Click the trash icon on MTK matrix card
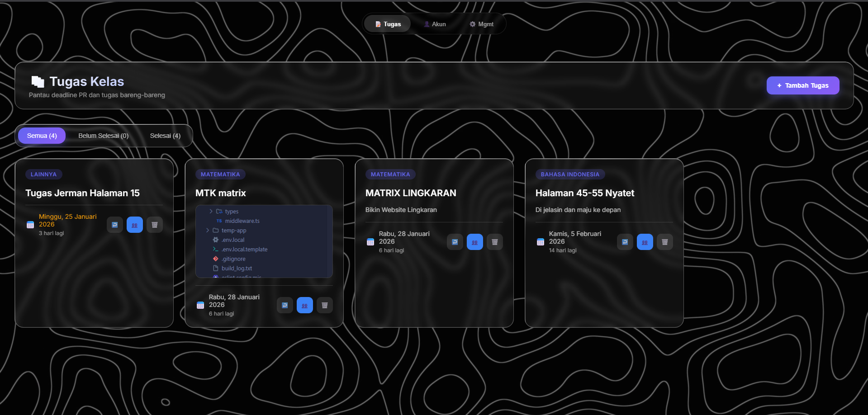The image size is (868, 415). coord(325,305)
